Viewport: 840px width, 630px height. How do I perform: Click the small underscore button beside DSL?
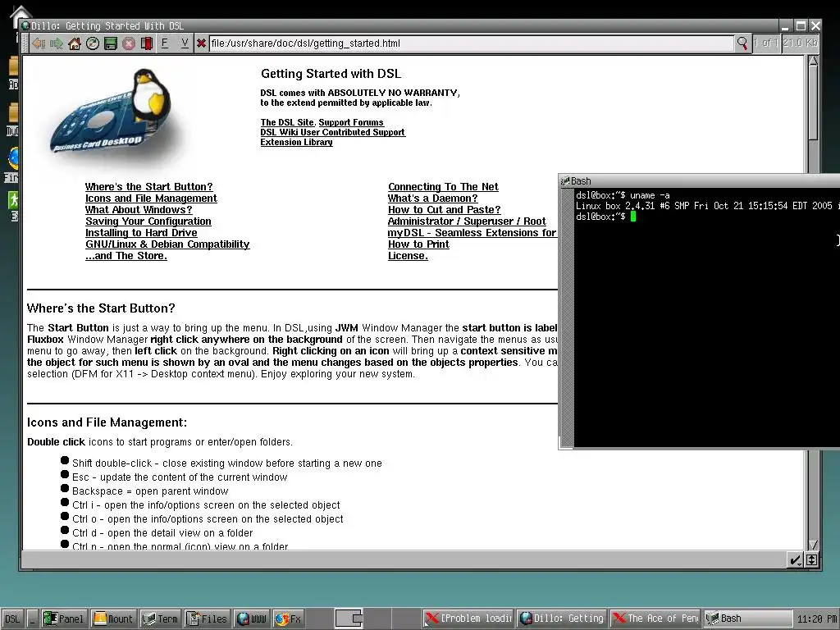32,619
